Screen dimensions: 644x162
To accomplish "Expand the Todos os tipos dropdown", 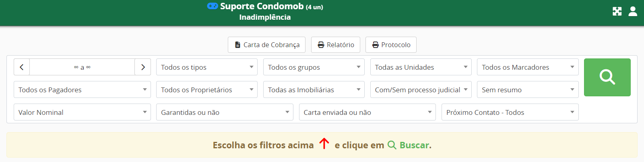I will pyautogui.click(x=207, y=67).
